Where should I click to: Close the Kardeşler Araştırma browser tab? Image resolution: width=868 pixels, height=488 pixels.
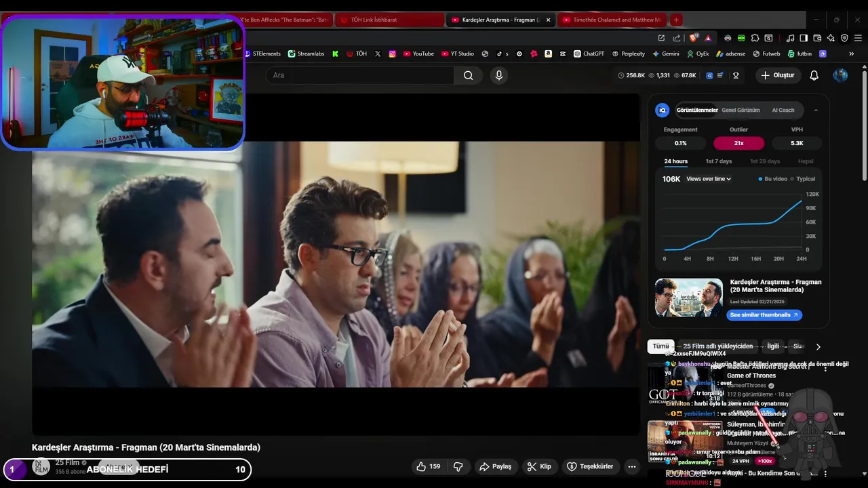548,20
